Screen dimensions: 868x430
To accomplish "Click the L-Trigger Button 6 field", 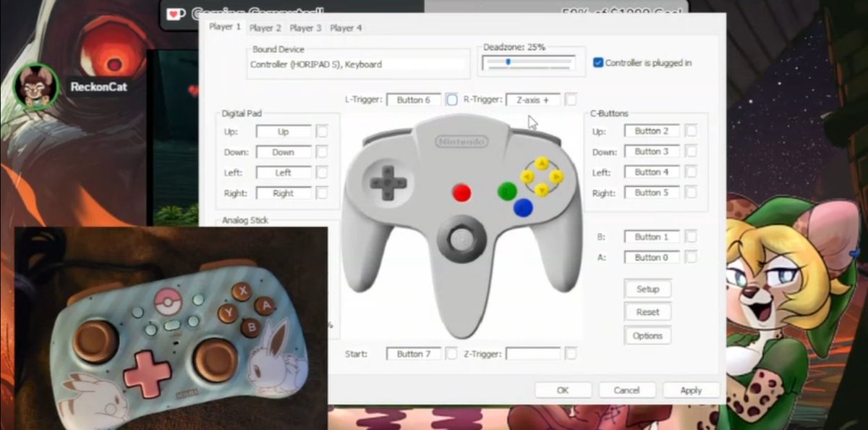I will 413,100.
